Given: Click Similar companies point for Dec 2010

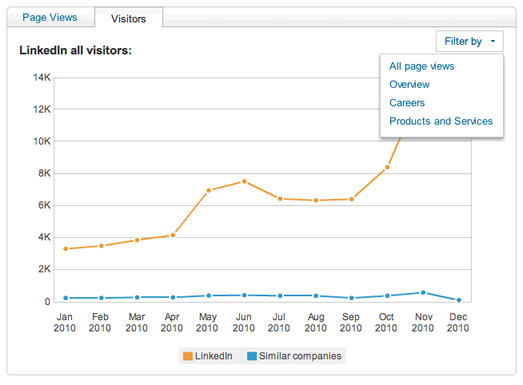Looking at the screenshot, I should click(459, 300).
